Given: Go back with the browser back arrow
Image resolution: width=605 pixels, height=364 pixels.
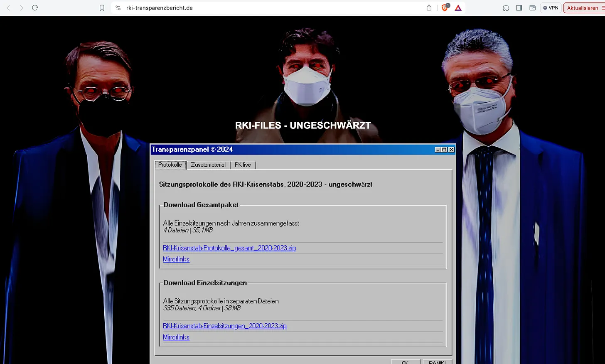Looking at the screenshot, I should point(8,8).
